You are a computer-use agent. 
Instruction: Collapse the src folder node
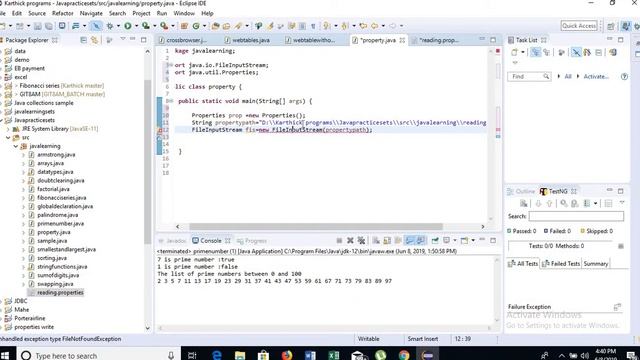click(8, 138)
